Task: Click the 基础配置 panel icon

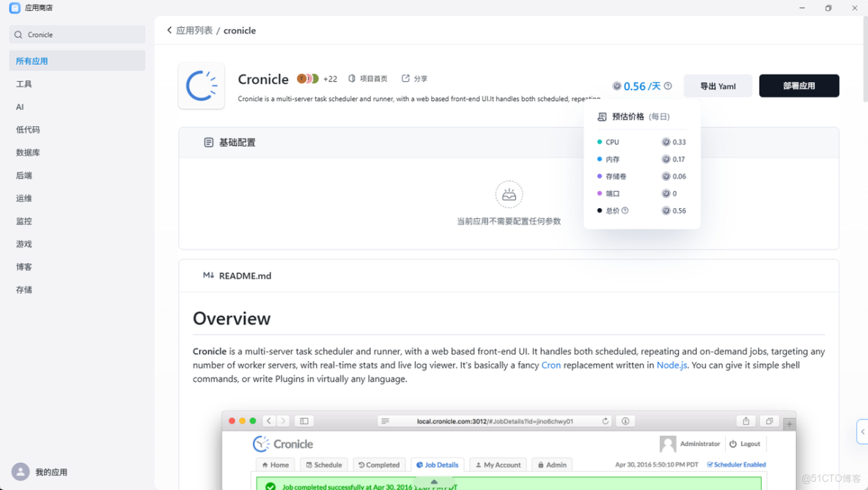Action: click(x=208, y=142)
